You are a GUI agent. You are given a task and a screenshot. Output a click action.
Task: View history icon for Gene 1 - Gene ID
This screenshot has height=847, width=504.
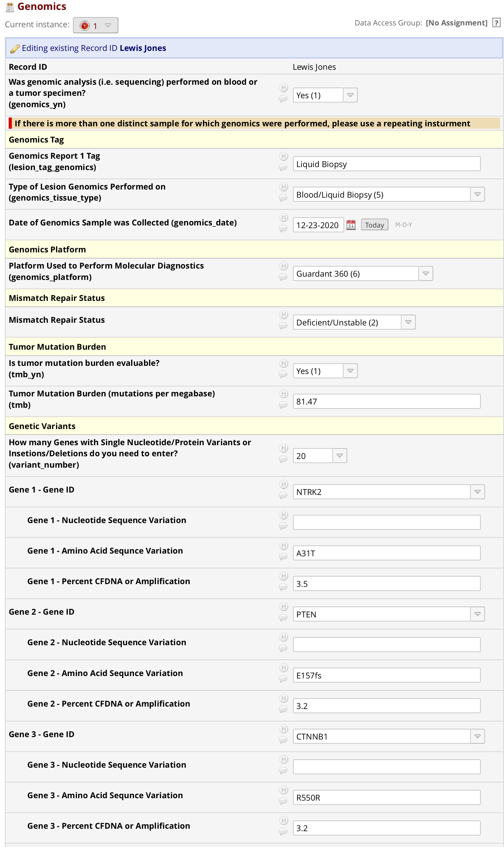pyautogui.click(x=284, y=484)
